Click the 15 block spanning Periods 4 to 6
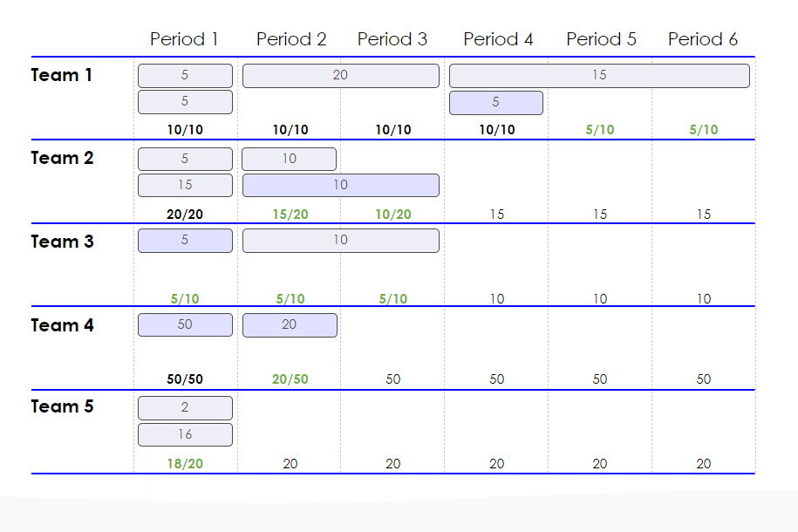This screenshot has width=798, height=532. point(599,75)
